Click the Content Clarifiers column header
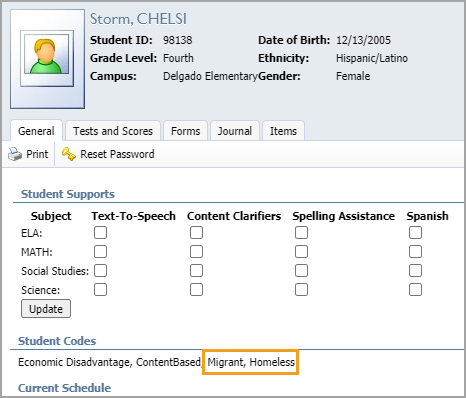The height and width of the screenshot is (398, 466). 234,216
